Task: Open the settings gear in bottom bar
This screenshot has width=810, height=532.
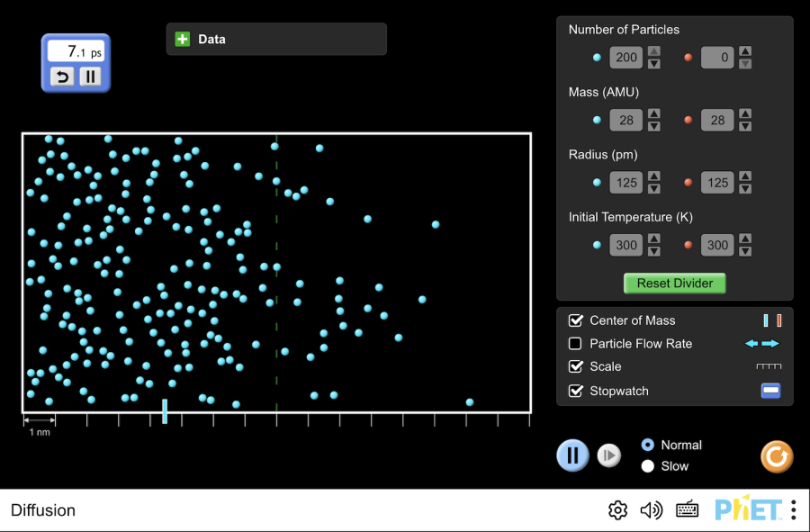Action: pyautogui.click(x=617, y=510)
